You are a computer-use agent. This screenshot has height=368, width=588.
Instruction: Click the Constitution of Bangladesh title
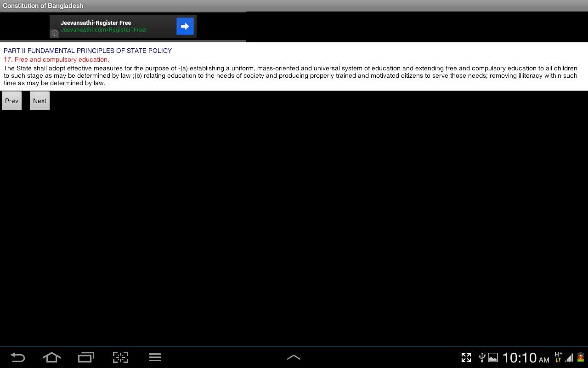43,6
